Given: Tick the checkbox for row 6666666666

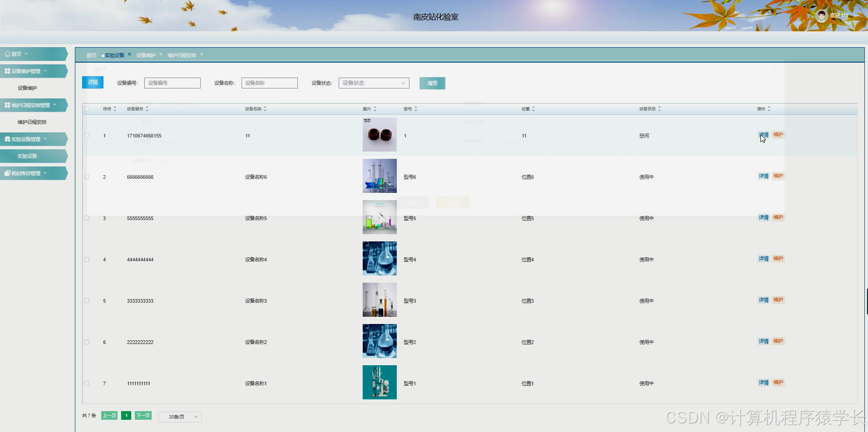Looking at the screenshot, I should coord(87,177).
